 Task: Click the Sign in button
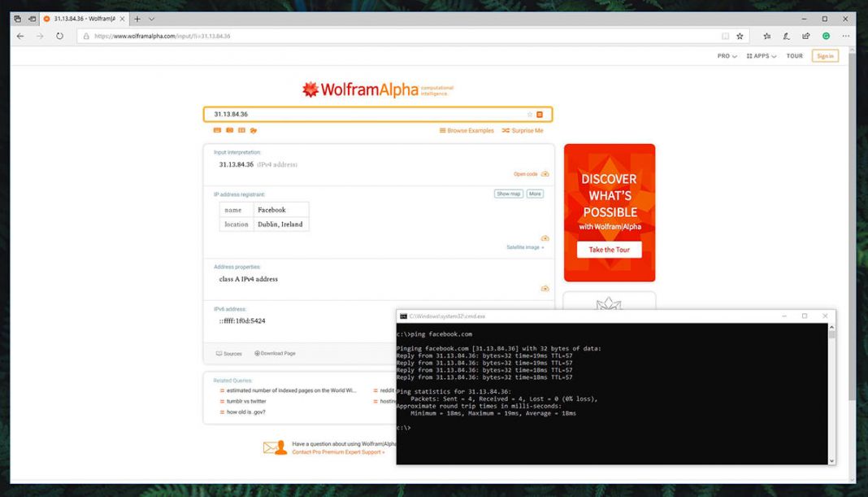825,56
